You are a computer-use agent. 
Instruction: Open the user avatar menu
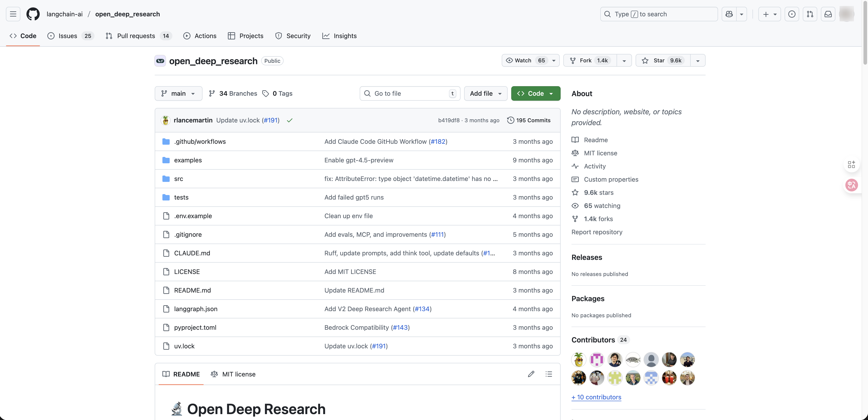[x=846, y=14]
